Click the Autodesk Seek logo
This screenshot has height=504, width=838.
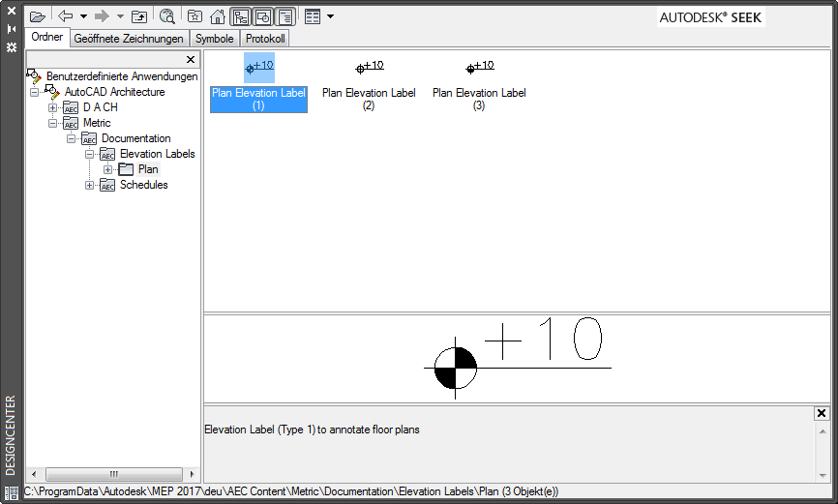pos(710,17)
